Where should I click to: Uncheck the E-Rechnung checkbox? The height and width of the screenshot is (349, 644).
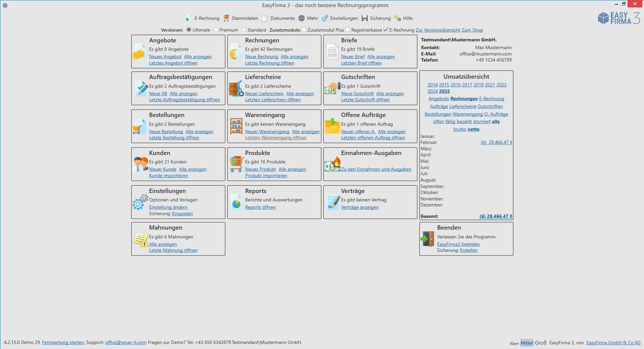386,30
